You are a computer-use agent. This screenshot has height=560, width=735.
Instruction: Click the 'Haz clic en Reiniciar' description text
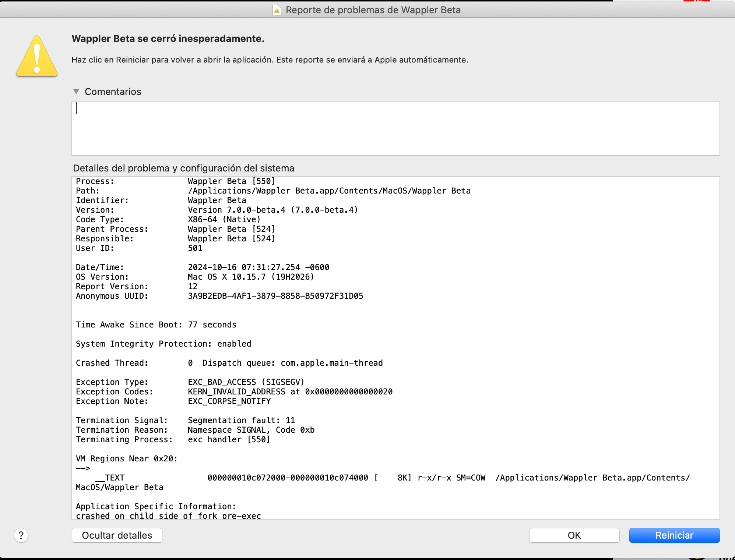click(x=270, y=60)
